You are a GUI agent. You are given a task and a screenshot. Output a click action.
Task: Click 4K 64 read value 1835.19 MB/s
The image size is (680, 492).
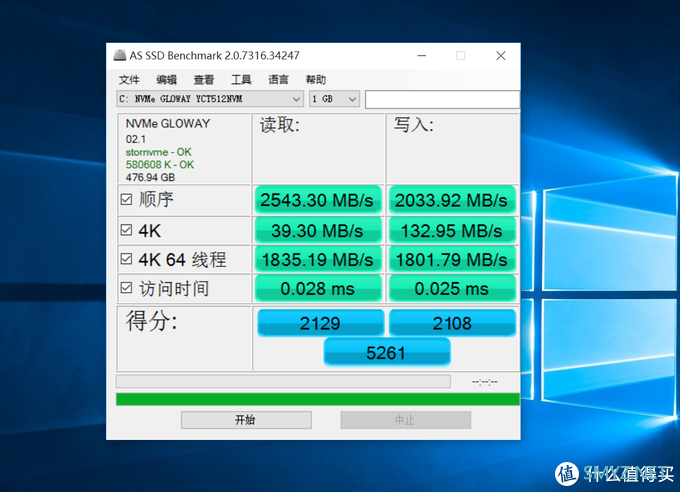tap(318, 259)
